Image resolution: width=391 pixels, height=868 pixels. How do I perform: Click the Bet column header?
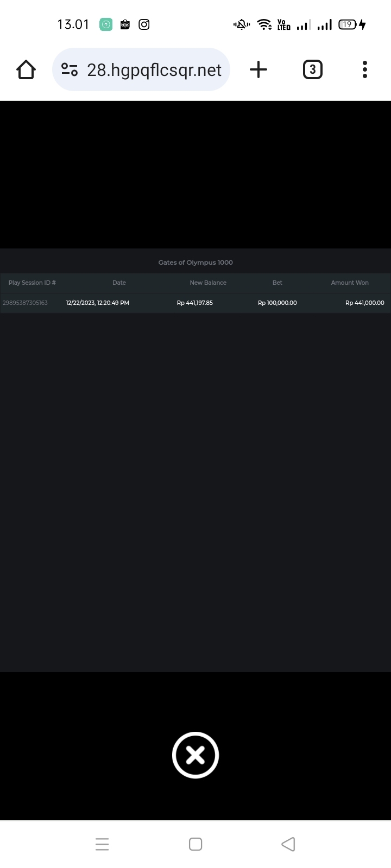tap(278, 283)
